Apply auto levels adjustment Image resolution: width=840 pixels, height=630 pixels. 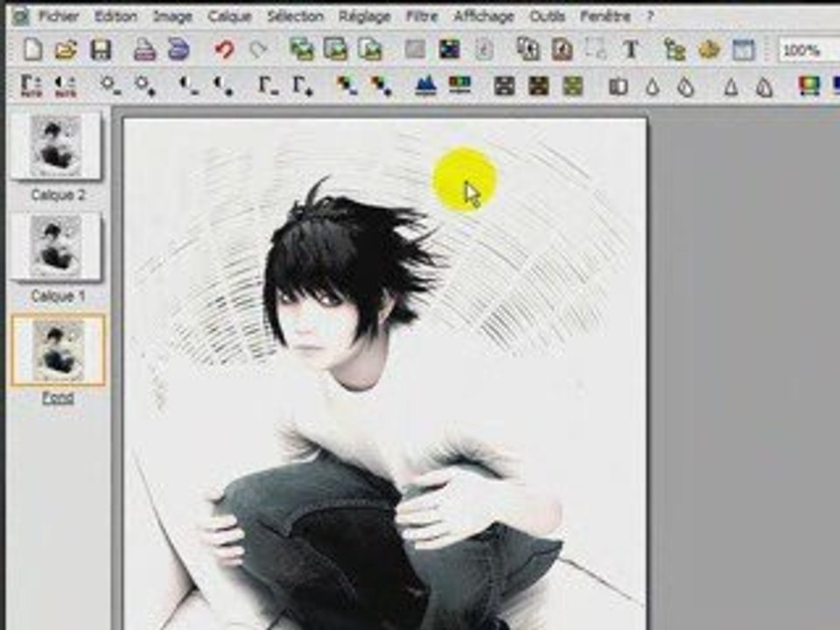pos(31,86)
